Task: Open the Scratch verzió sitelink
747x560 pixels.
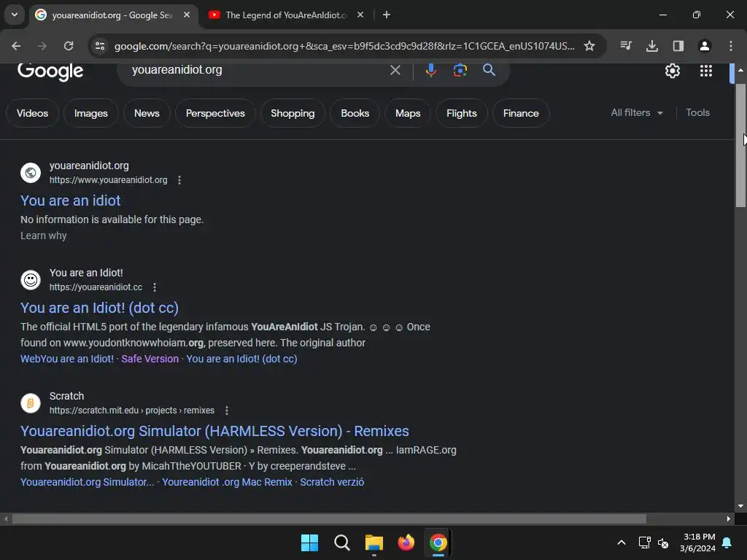Action: coord(332,483)
